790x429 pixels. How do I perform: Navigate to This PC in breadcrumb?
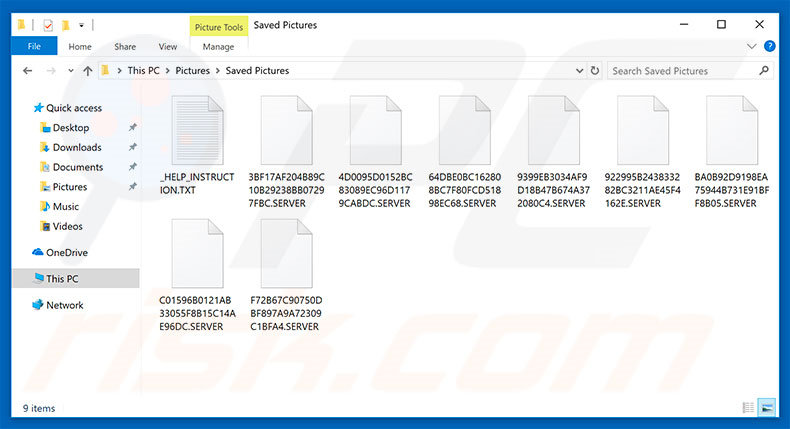pyautogui.click(x=144, y=71)
